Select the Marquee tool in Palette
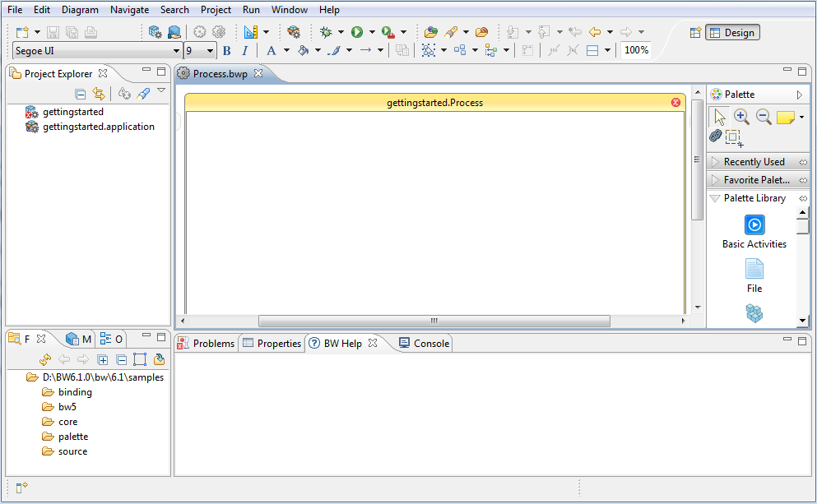817x504 pixels. [733, 137]
